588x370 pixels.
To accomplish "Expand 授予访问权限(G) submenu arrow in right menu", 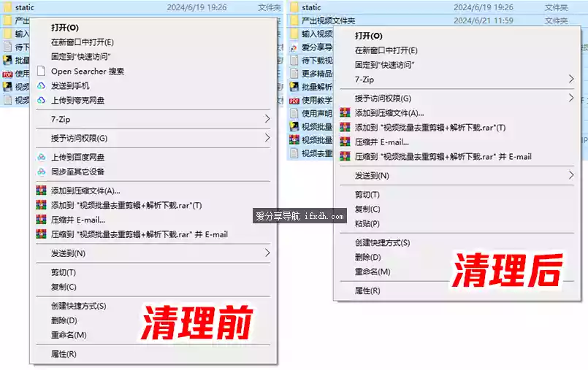I will (570, 98).
